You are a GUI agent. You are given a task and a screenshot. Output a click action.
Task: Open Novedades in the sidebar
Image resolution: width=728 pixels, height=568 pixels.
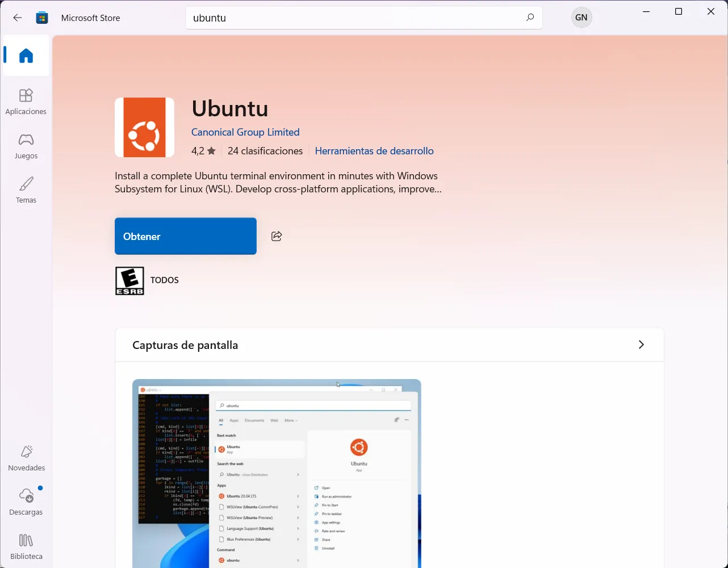click(26, 458)
